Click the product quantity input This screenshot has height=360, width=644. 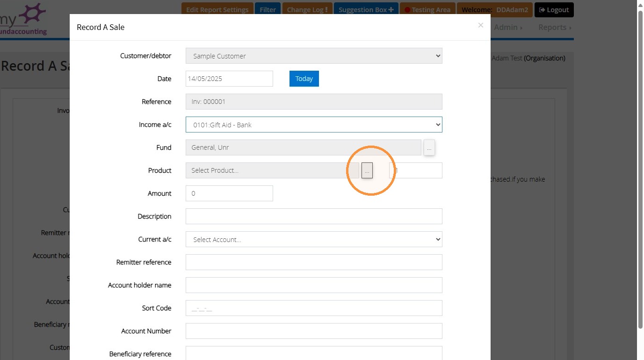[416, 170]
